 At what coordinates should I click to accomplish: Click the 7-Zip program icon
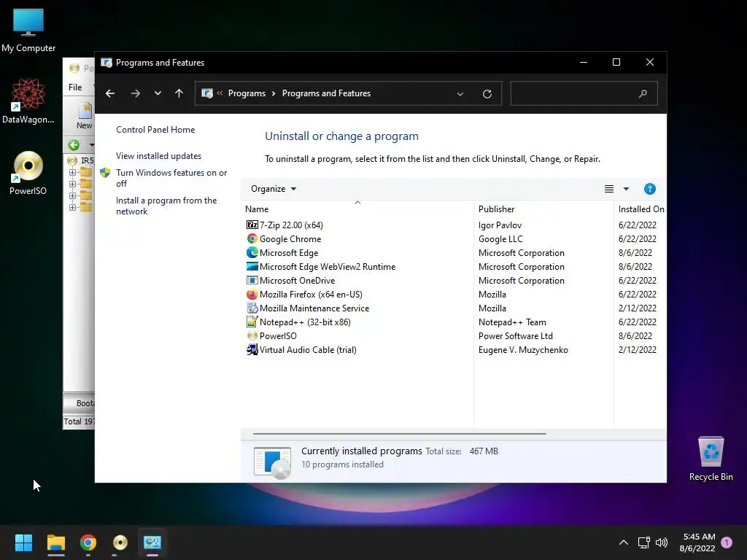pos(252,225)
